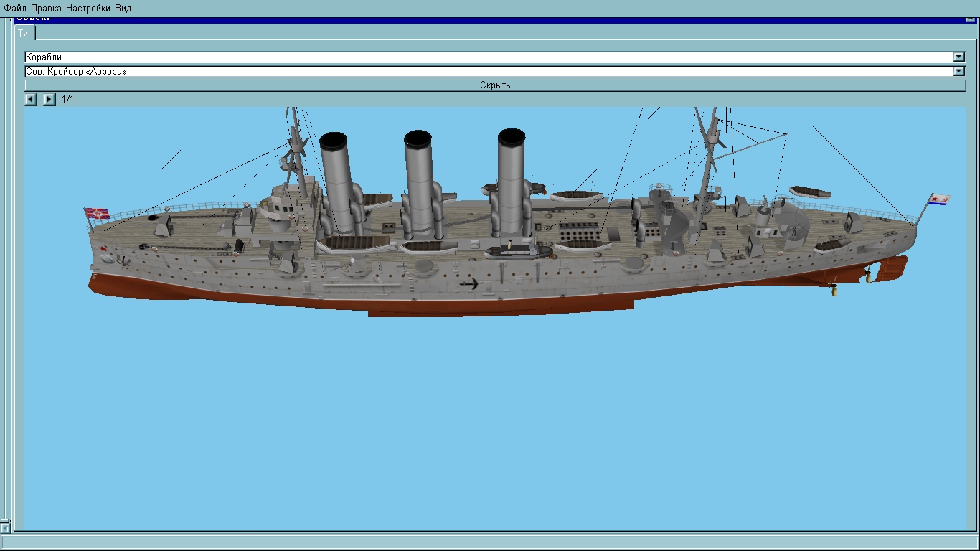Expand the Сов. Крейсер «Аврора» dropdown
This screenshot has width=980, height=551.
pyautogui.click(x=959, y=72)
